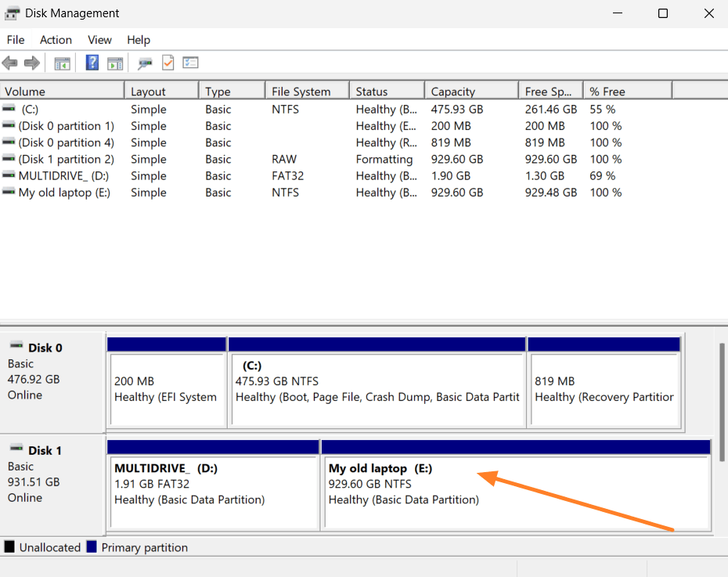Select My old laptop (E:) drive icon in list

(x=9, y=192)
